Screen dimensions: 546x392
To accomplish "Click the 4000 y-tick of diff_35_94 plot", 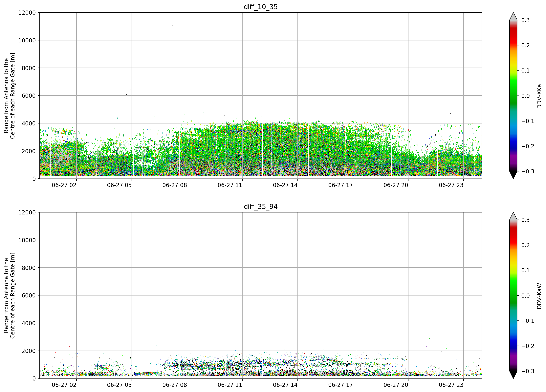I will click(x=29, y=323).
